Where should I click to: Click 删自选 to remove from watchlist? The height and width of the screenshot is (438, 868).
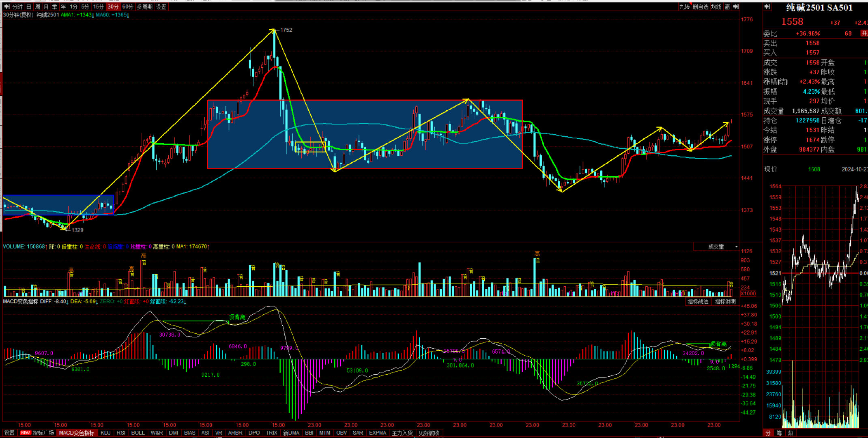700,7
